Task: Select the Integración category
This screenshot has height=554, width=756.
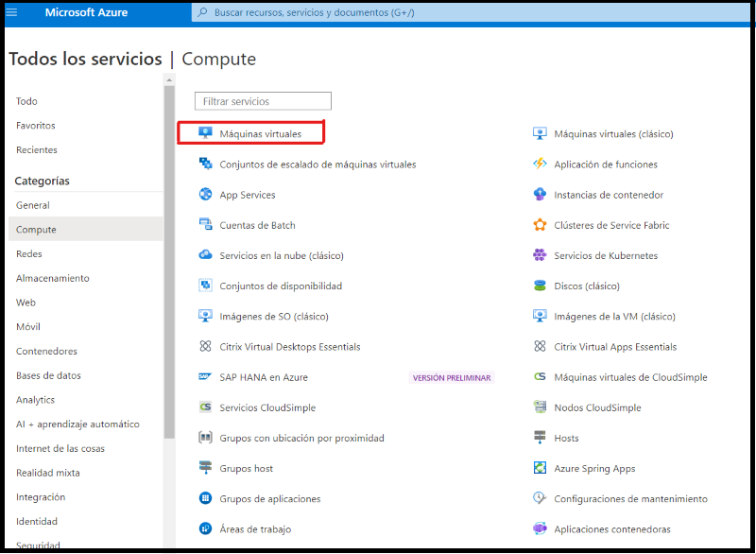Action: [x=41, y=497]
